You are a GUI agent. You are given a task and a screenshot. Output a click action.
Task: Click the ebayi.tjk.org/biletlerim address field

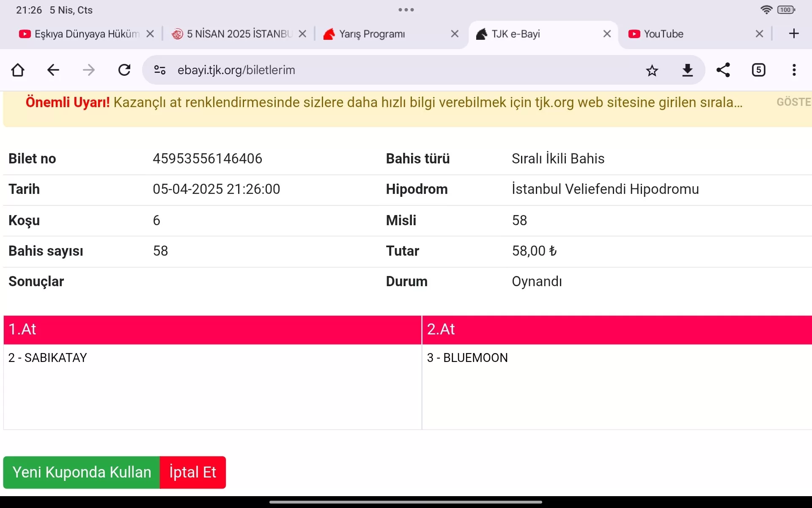[381, 70]
